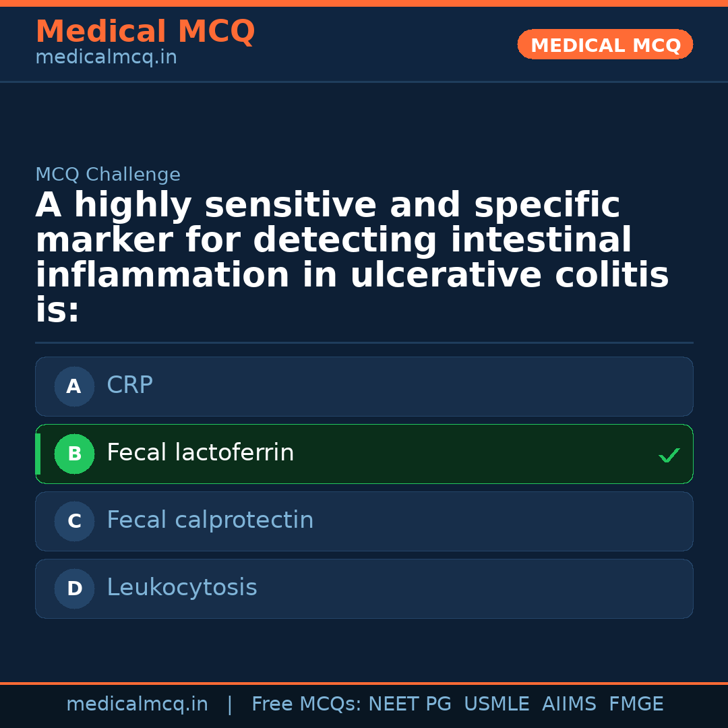Click the MCQ Challenge label
The height and width of the screenshot is (728, 728).
[x=108, y=175]
